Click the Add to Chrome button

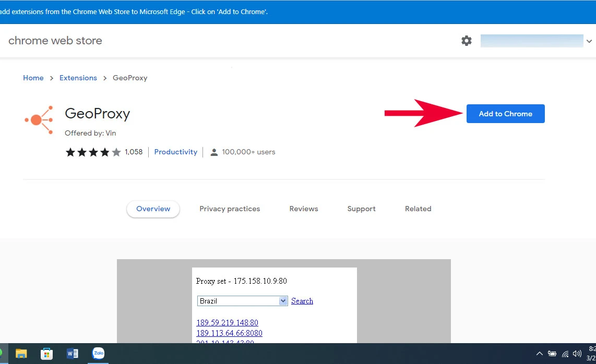[505, 114]
